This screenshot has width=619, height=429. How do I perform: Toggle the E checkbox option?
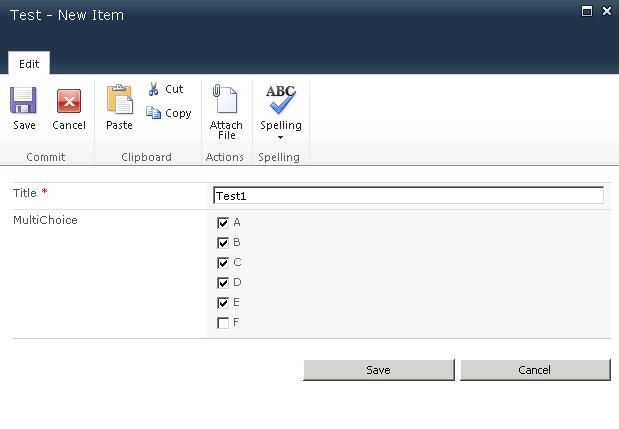pyautogui.click(x=223, y=303)
